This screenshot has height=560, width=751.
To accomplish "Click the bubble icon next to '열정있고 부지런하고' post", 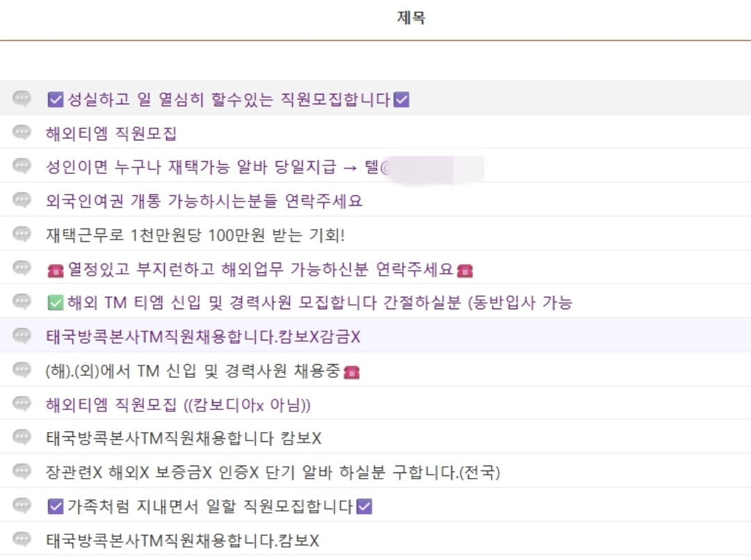I will 22,269.
